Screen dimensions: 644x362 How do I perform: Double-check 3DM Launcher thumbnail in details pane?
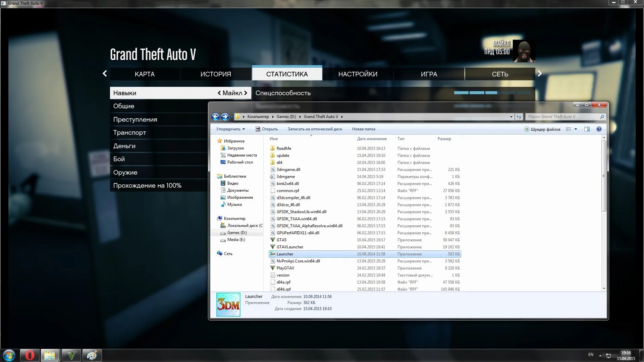click(228, 304)
